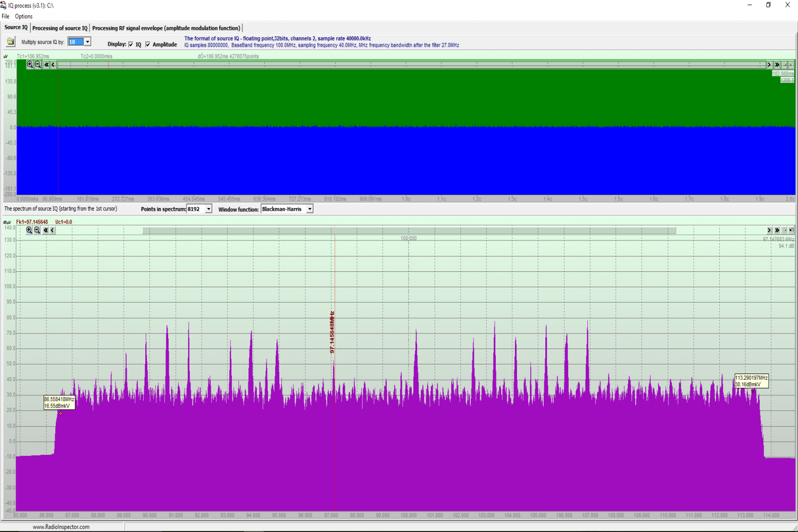Jump spectrum view right with double-arrow
This screenshot has width=798, height=532.
coord(777,230)
